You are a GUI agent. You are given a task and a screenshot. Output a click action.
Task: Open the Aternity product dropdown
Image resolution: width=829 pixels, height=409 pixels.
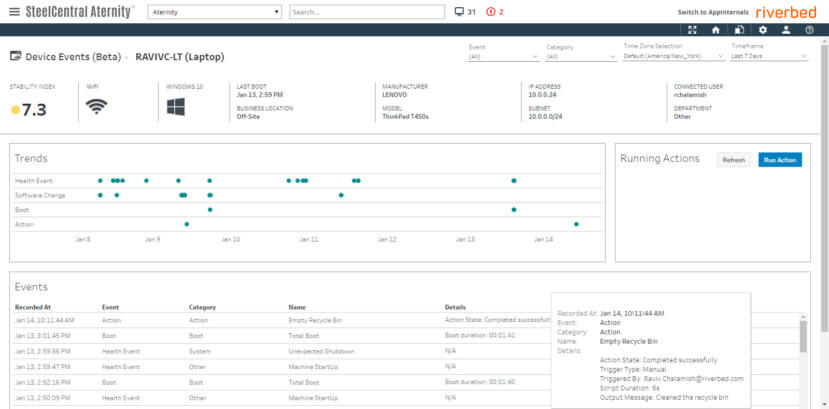(x=214, y=12)
